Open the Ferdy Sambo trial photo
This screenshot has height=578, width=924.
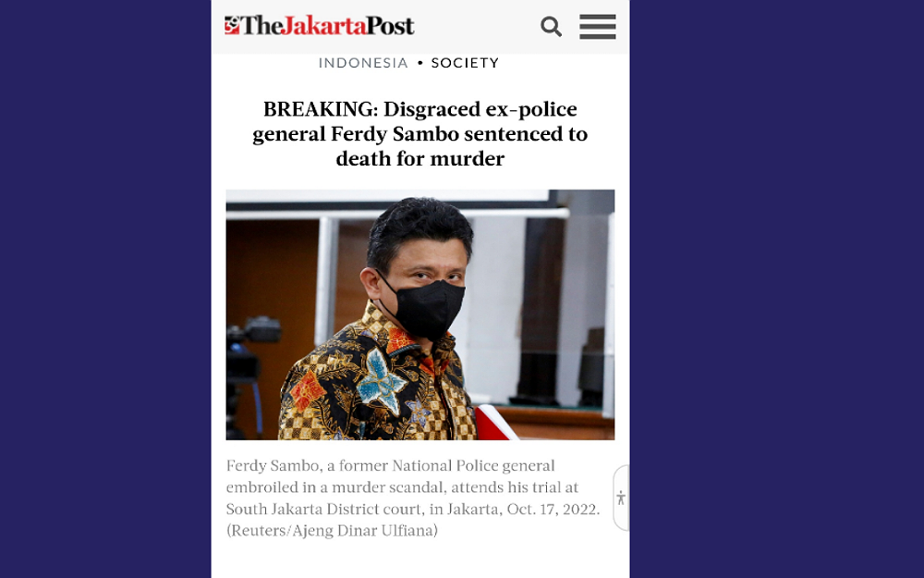pyautogui.click(x=420, y=314)
